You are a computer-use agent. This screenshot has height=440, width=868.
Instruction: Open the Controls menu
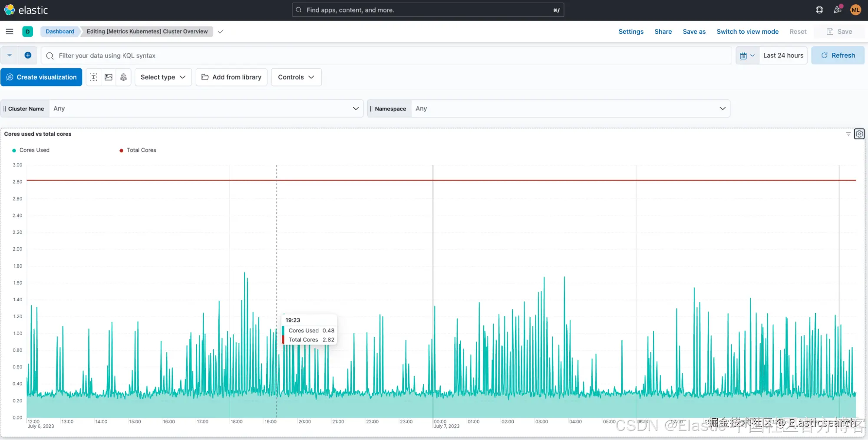[296, 77]
